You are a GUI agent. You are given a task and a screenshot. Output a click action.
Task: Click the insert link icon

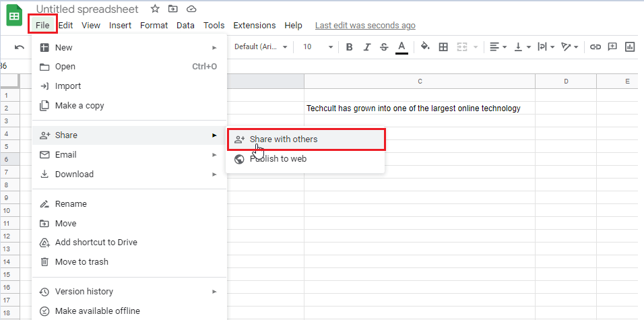[x=595, y=47]
